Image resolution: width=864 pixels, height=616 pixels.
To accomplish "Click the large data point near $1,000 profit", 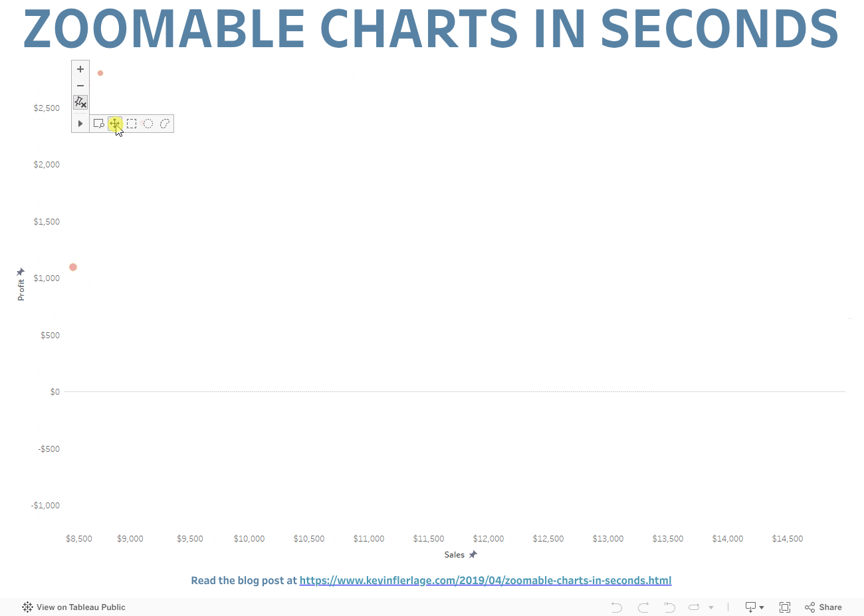I will click(x=73, y=267).
